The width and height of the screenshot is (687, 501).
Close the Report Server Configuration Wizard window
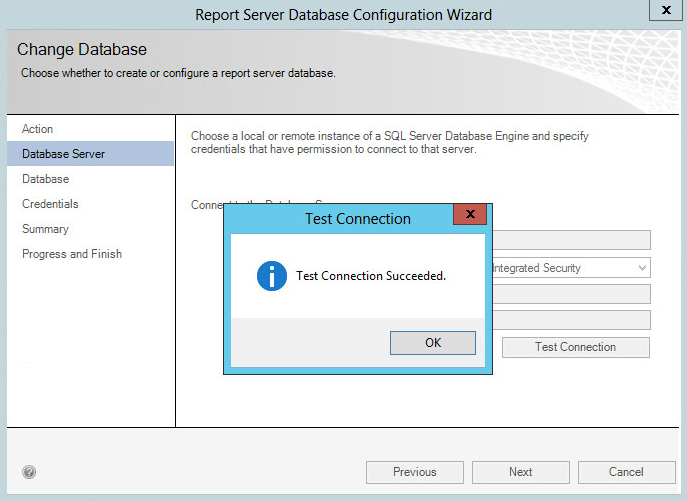[x=666, y=10]
